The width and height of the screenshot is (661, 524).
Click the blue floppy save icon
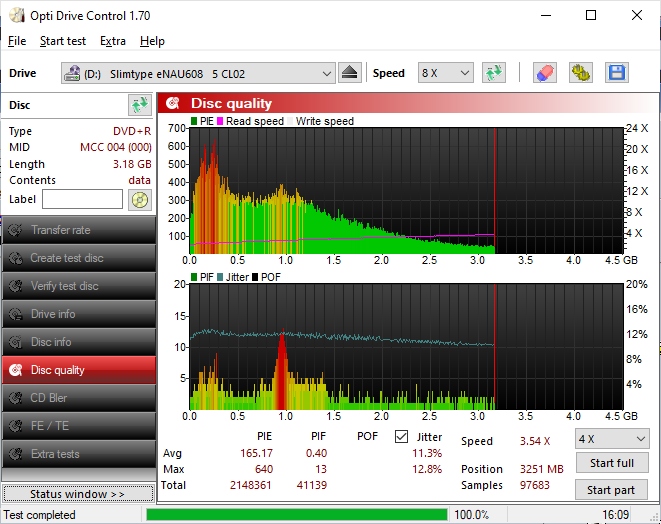616,73
